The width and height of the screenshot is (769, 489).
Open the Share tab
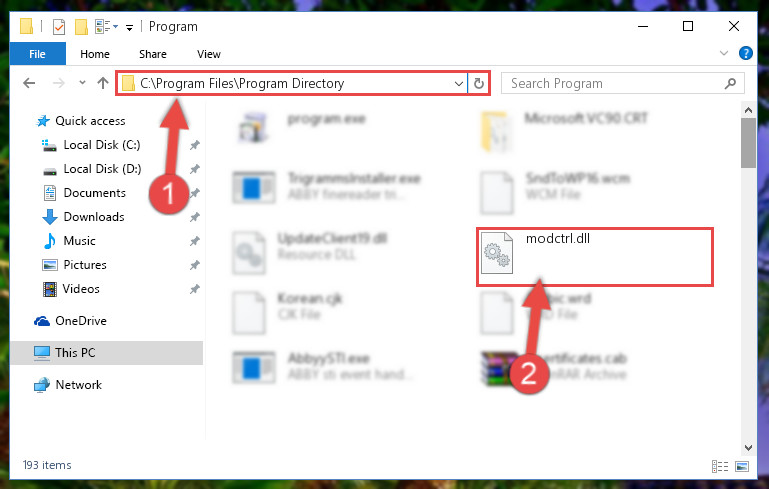pyautogui.click(x=153, y=54)
